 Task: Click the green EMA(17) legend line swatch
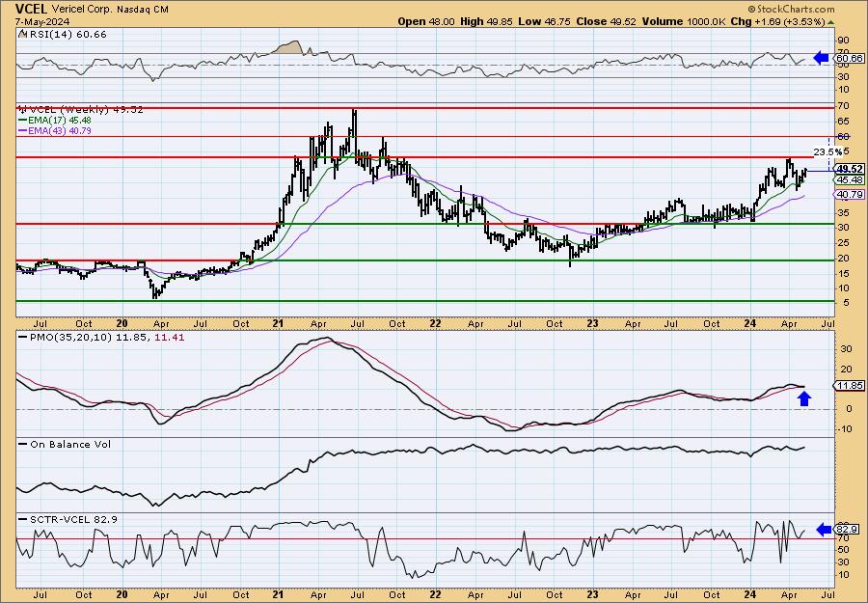click(x=23, y=121)
